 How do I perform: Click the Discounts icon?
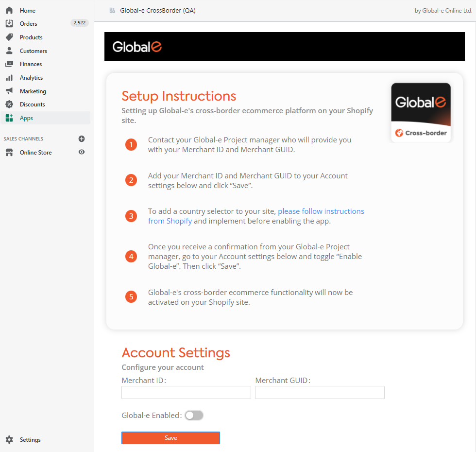9,104
